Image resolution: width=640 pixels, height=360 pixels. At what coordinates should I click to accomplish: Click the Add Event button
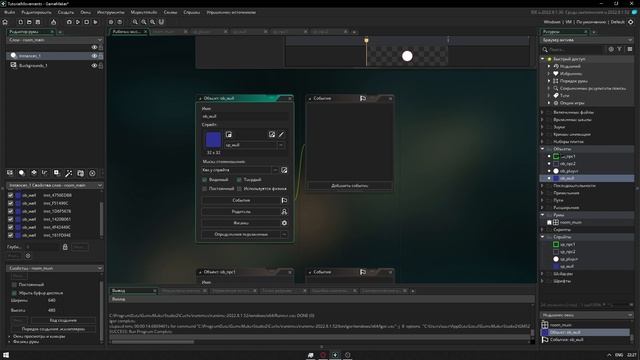tap(349, 186)
